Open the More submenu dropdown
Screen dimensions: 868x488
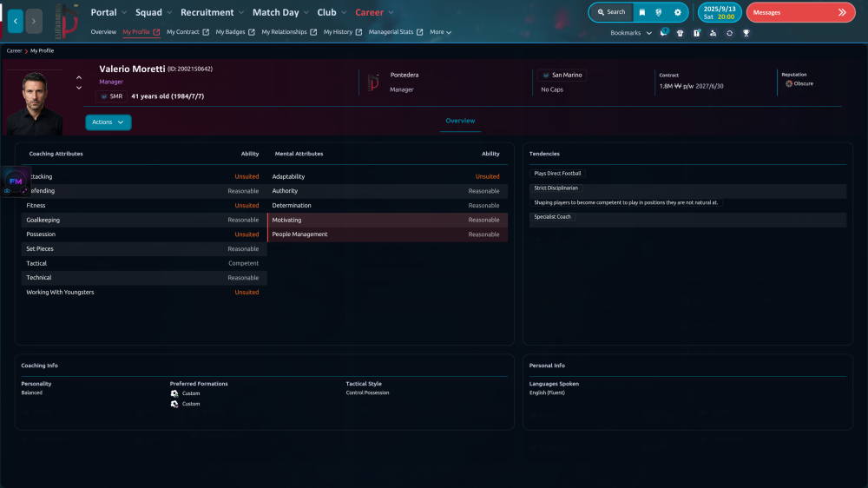point(441,32)
